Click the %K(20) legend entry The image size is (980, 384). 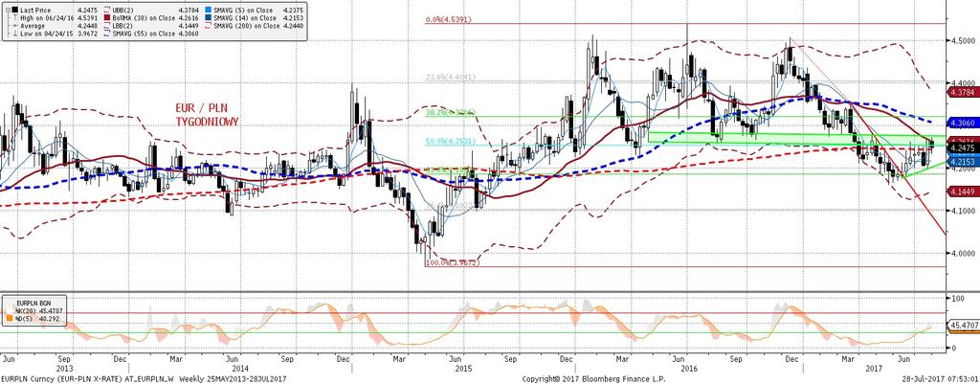click(x=38, y=311)
